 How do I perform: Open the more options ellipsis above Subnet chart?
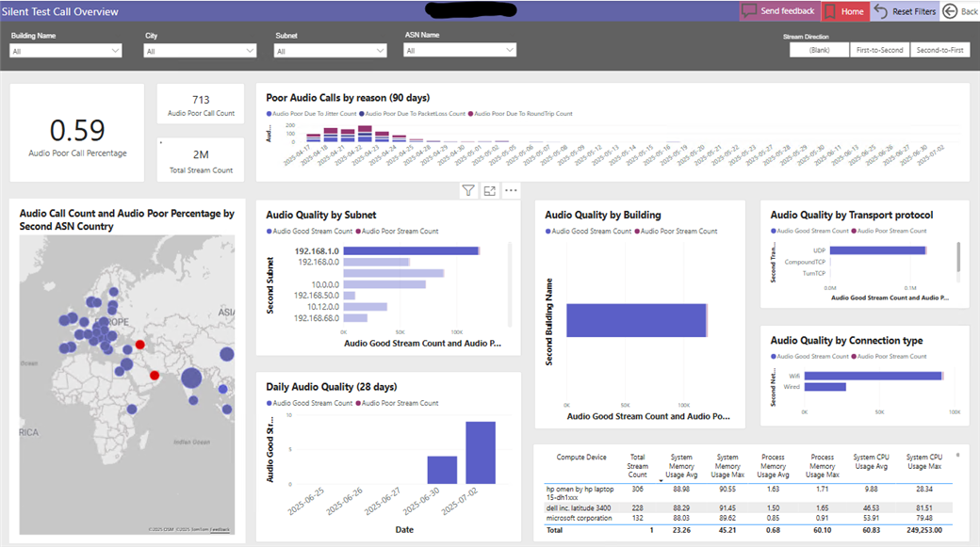(x=511, y=190)
